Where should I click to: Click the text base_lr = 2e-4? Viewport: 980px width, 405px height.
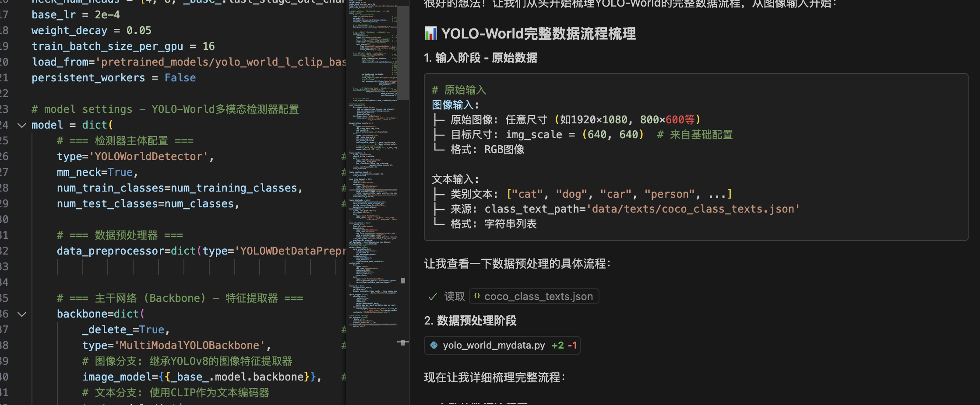coord(75,15)
